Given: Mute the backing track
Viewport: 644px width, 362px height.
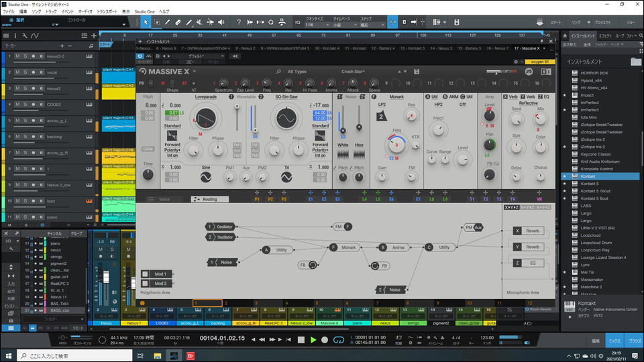Looking at the screenshot, I should [17, 137].
